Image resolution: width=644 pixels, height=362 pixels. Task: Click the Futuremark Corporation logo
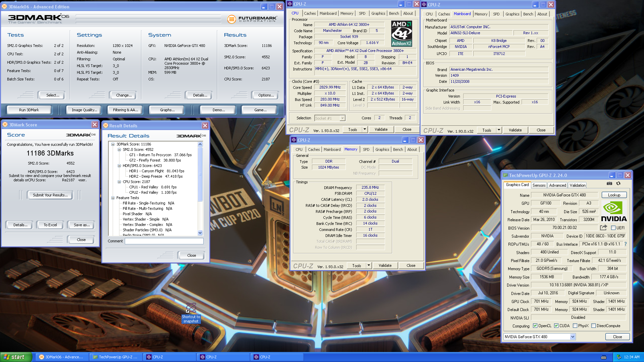coord(252,19)
